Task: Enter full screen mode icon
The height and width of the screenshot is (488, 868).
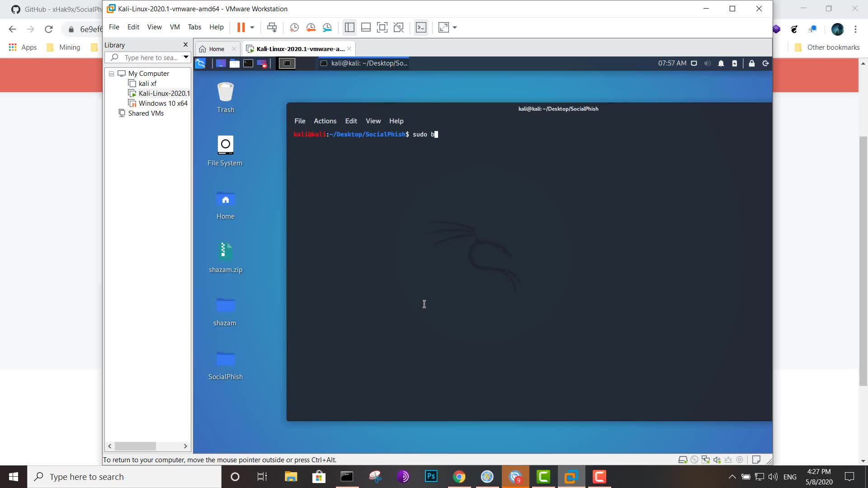Action: (382, 28)
